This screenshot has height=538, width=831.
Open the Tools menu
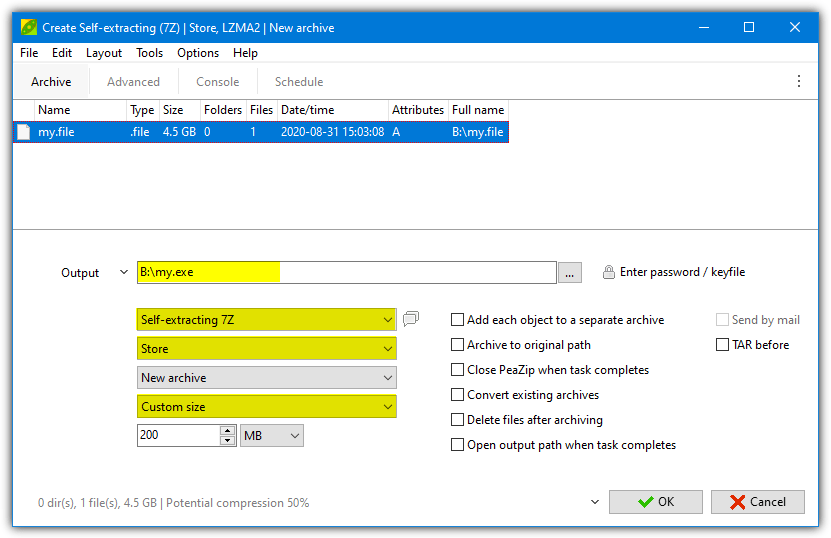[x=149, y=53]
